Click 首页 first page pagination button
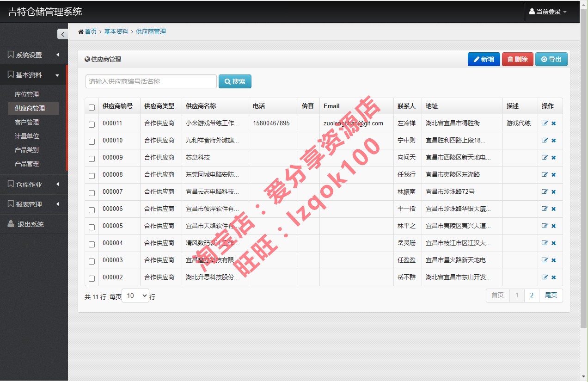Screen dimensions: 588x382 (x=498, y=296)
